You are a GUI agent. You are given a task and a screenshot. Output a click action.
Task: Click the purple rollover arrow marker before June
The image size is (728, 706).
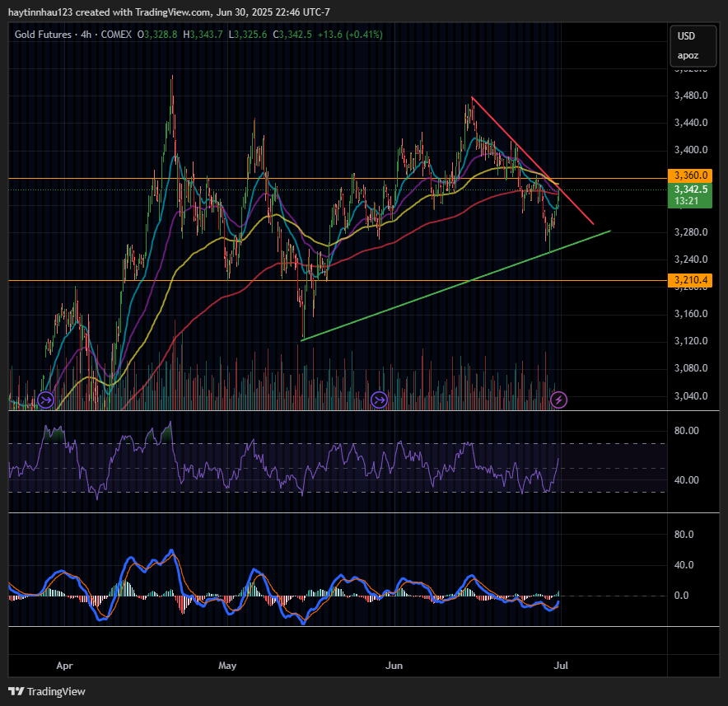point(380,400)
